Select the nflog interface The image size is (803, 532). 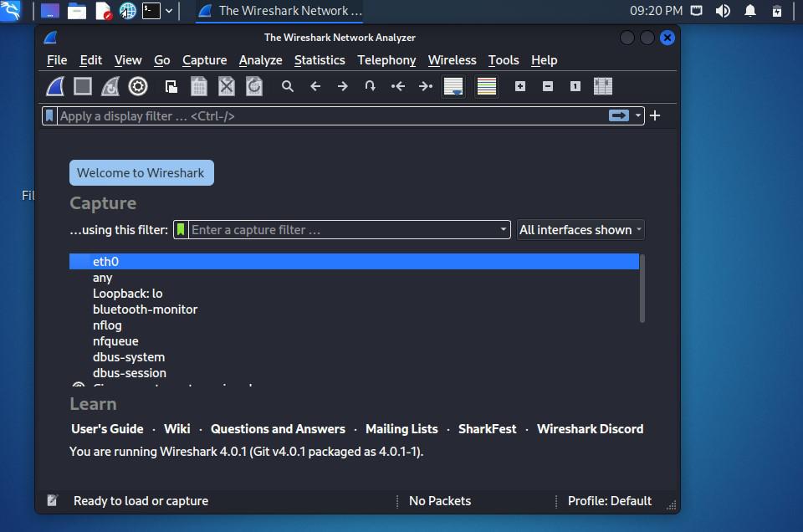(x=354, y=325)
